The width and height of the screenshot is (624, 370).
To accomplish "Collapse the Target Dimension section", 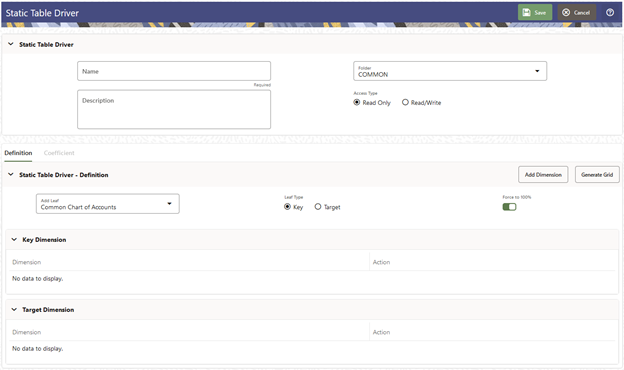I will [14, 310].
